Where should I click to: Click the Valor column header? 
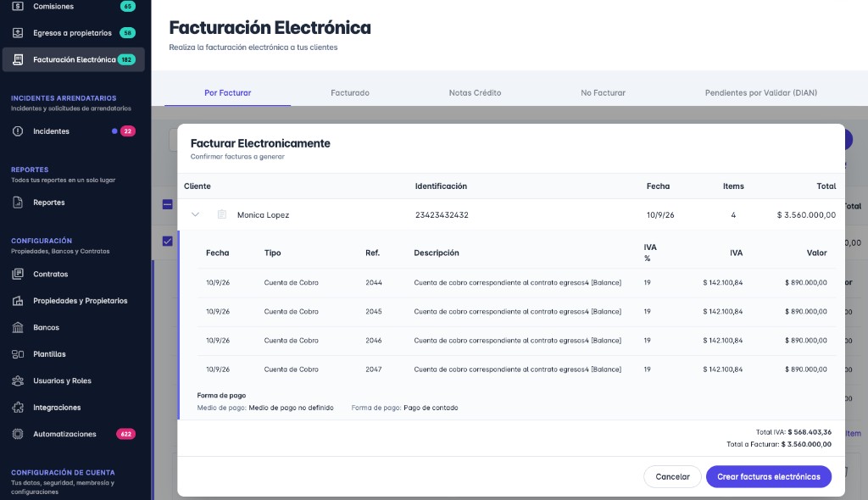[816, 253]
